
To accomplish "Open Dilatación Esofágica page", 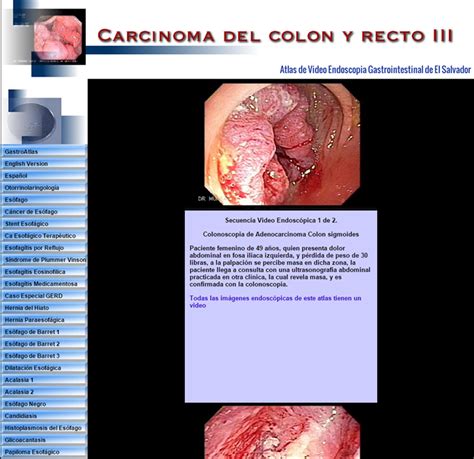I will click(44, 367).
